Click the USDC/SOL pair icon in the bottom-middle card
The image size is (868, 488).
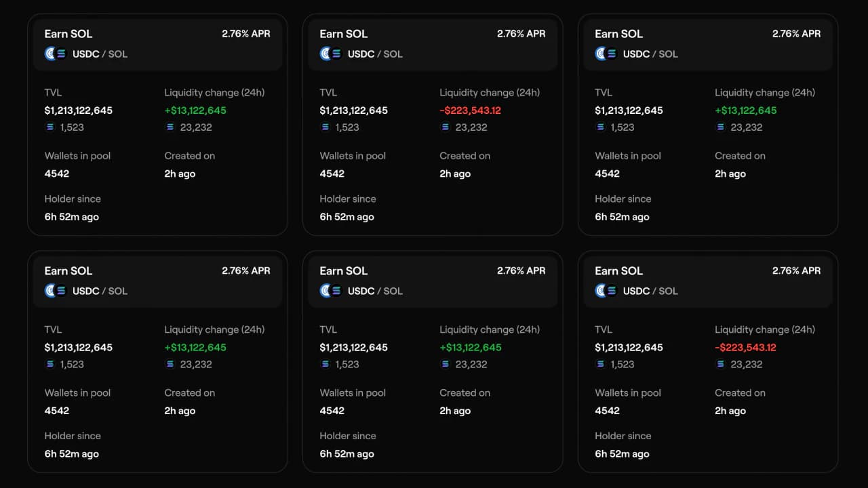tap(331, 291)
